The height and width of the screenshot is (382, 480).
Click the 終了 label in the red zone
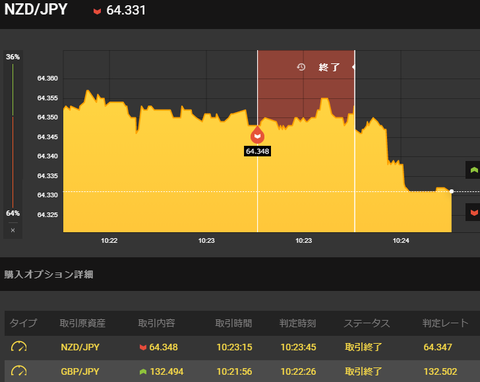pyautogui.click(x=329, y=67)
